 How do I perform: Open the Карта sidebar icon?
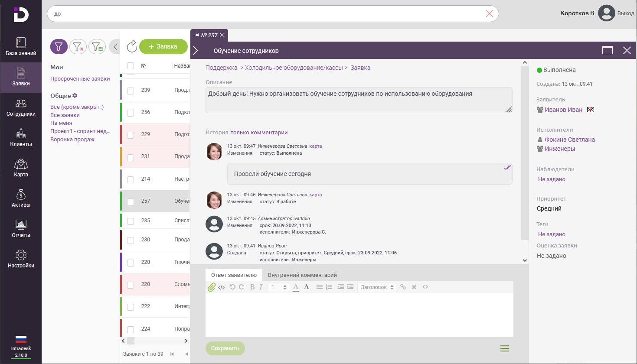click(21, 168)
